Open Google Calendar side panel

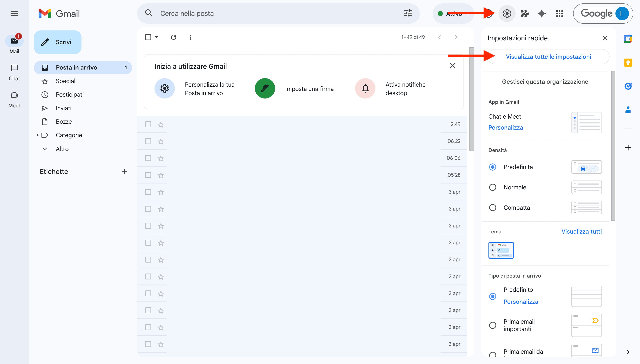tap(628, 39)
